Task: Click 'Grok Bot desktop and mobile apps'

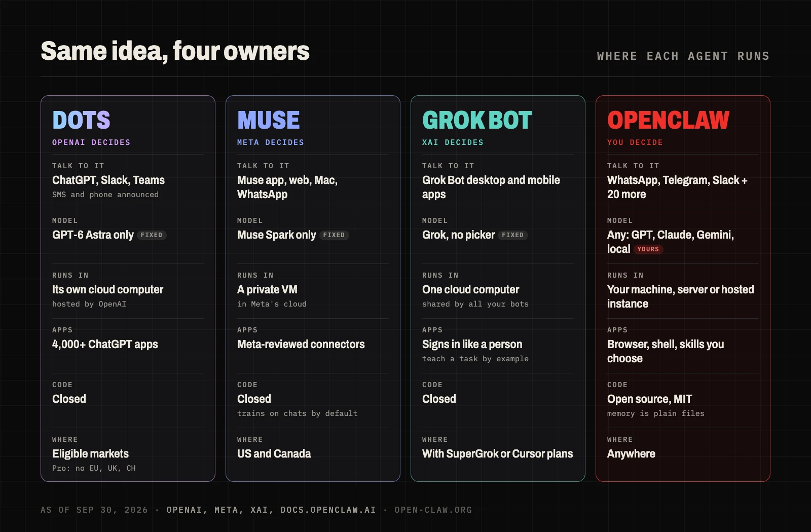Action: pyautogui.click(x=491, y=187)
